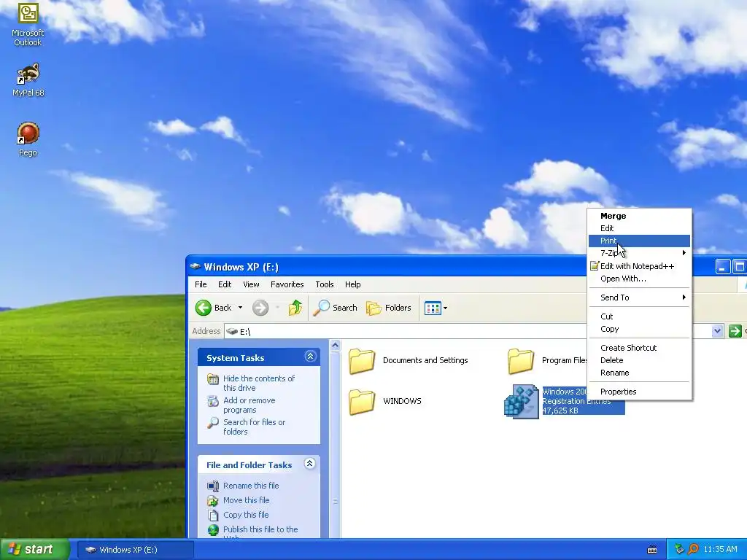Collapse the System Tasks panel
This screenshot has height=560, width=747.
point(310,357)
